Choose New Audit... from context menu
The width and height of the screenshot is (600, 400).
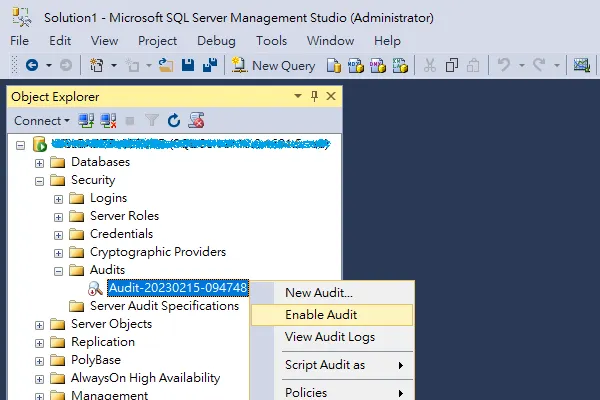click(x=333, y=293)
